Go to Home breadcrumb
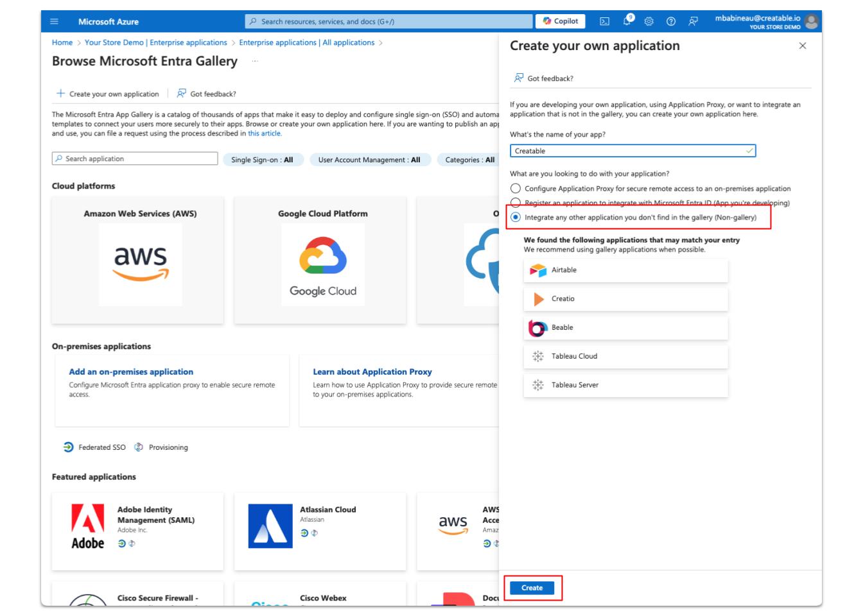The height and width of the screenshot is (616, 863). coord(62,42)
